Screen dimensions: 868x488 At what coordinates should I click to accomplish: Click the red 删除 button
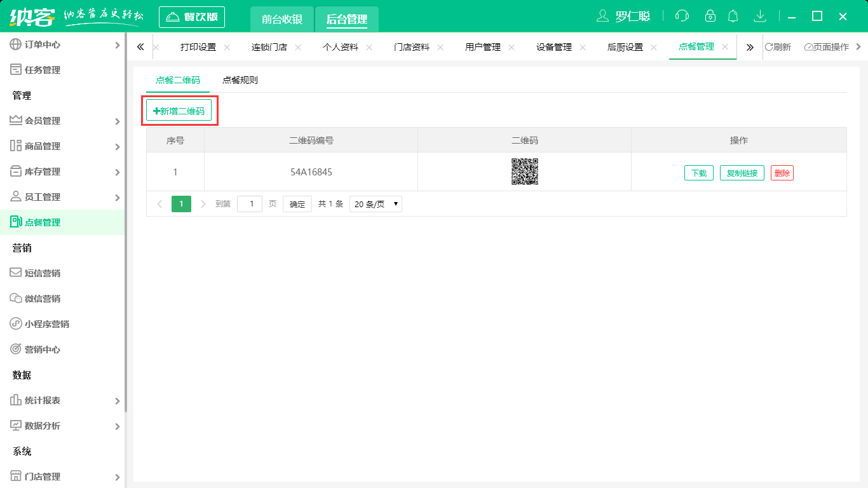coord(782,173)
